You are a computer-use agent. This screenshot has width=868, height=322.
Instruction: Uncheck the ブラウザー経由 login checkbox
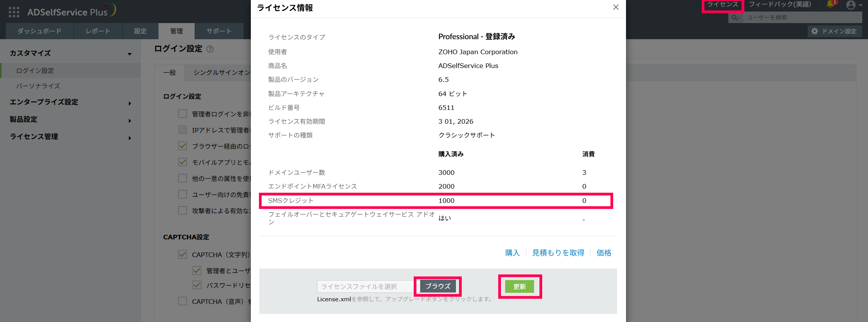pos(183,146)
